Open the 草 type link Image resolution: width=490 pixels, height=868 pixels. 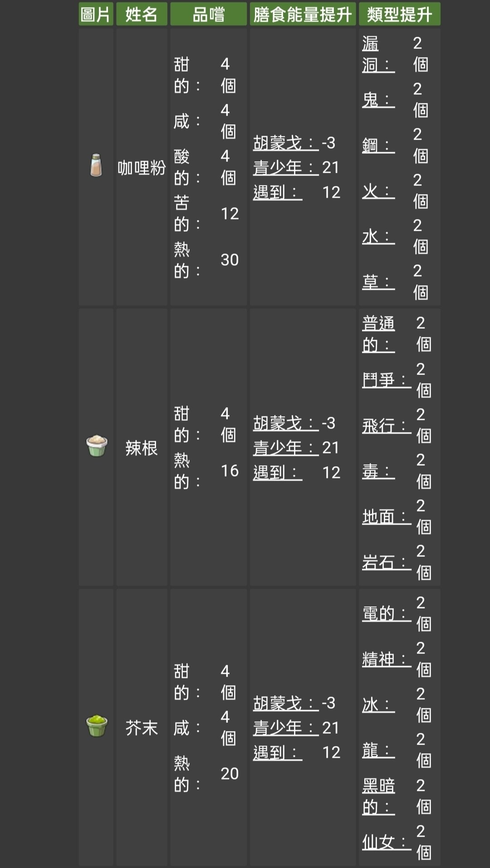pyautogui.click(x=378, y=282)
